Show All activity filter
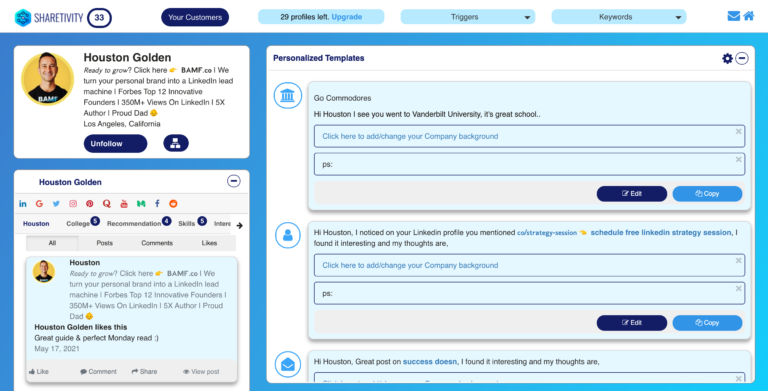 [x=52, y=243]
